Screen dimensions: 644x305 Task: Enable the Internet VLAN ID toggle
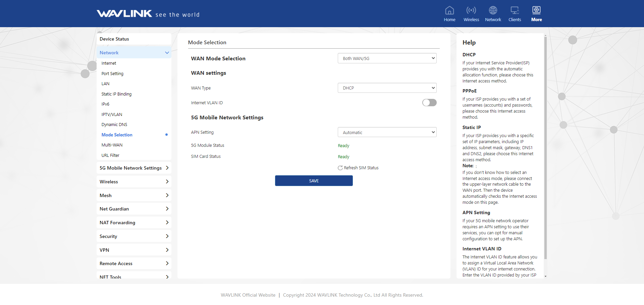coord(429,103)
